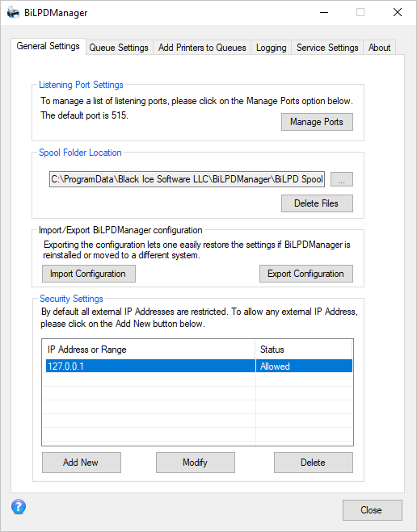The height and width of the screenshot is (532, 417).
Task: Click Export Configuration button
Action: [x=306, y=274]
